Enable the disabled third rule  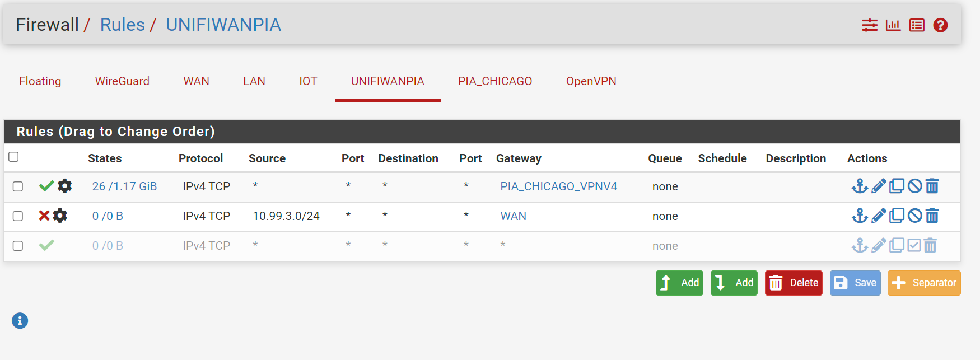[x=914, y=245]
